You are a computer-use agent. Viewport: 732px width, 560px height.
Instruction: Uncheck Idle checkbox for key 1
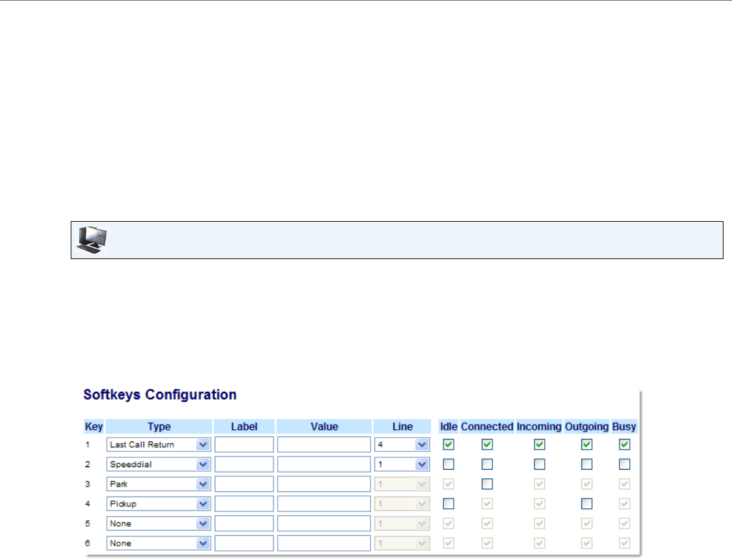448,445
